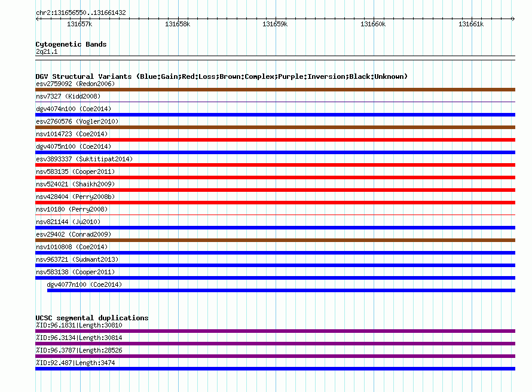Image resolution: width=532 pixels, height=392 pixels.
Task: Select purple bar under %ID:96.1831
Action: 275,331
